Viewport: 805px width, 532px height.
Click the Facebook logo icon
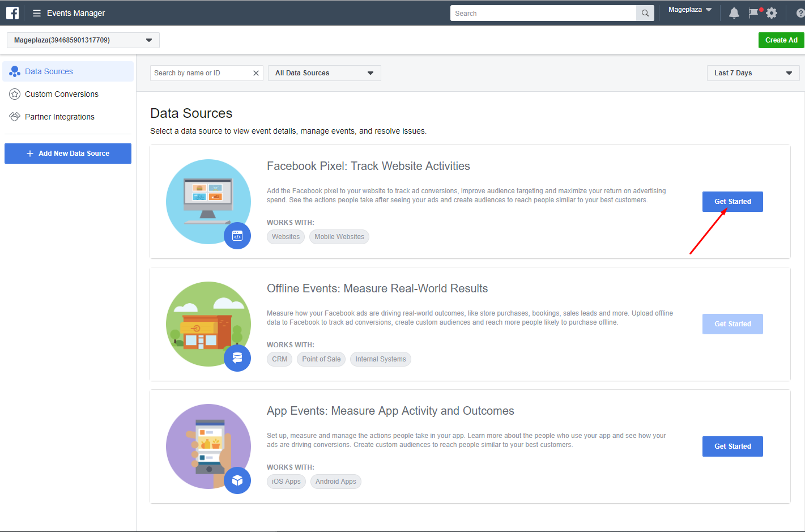[x=12, y=13]
